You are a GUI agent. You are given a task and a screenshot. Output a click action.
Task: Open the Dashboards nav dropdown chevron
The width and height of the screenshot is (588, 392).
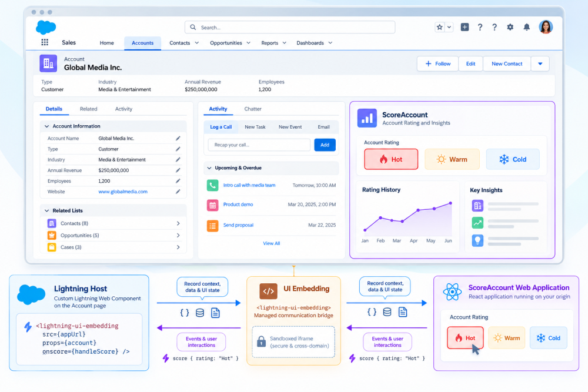(330, 43)
